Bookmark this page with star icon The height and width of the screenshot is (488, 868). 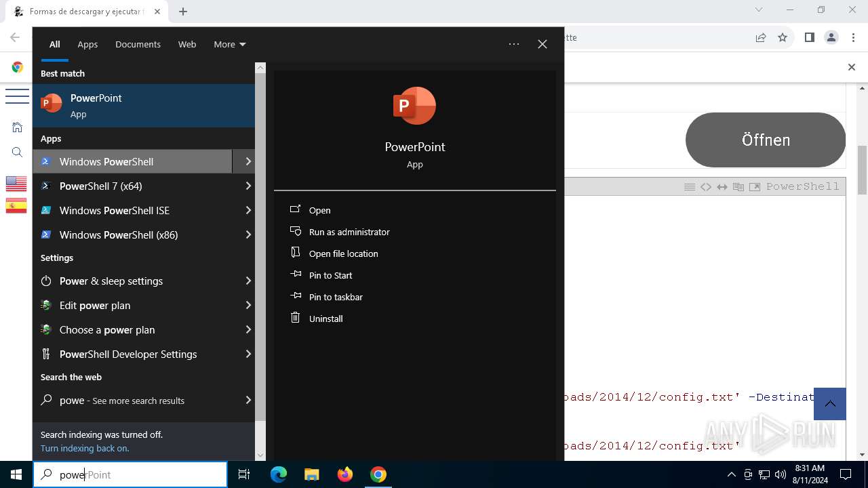tap(783, 37)
